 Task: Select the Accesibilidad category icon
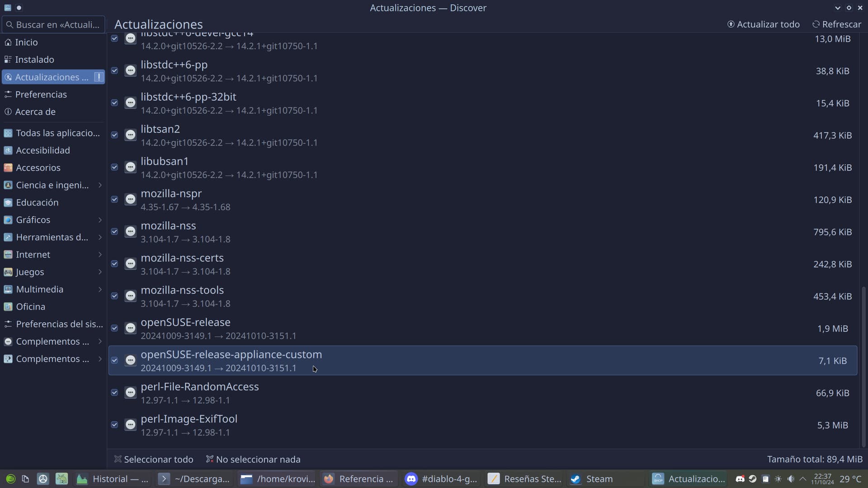click(8, 150)
